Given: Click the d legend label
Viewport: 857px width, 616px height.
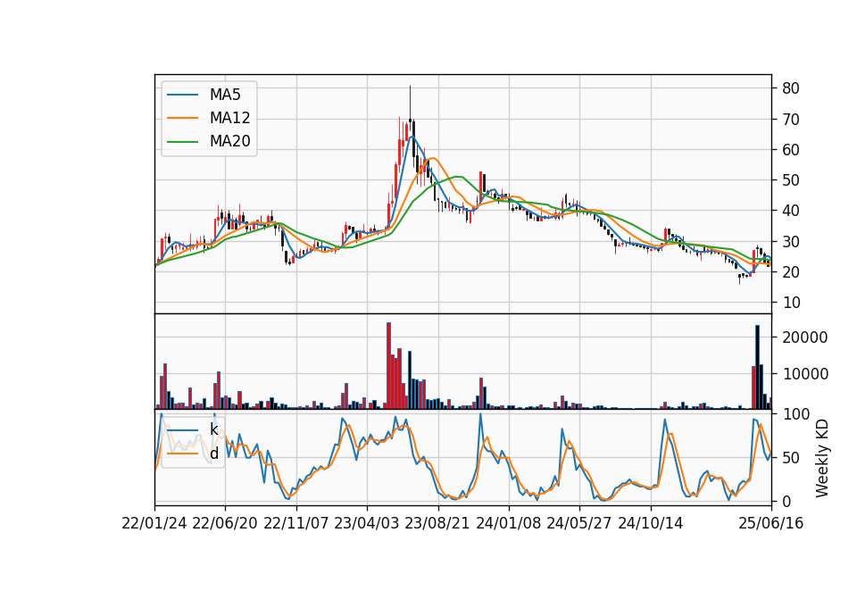Looking at the screenshot, I should [213, 454].
